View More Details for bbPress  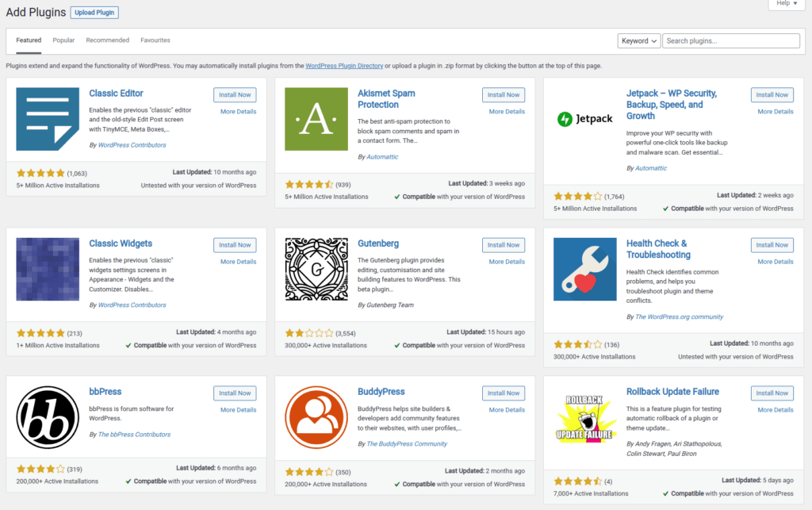point(238,409)
